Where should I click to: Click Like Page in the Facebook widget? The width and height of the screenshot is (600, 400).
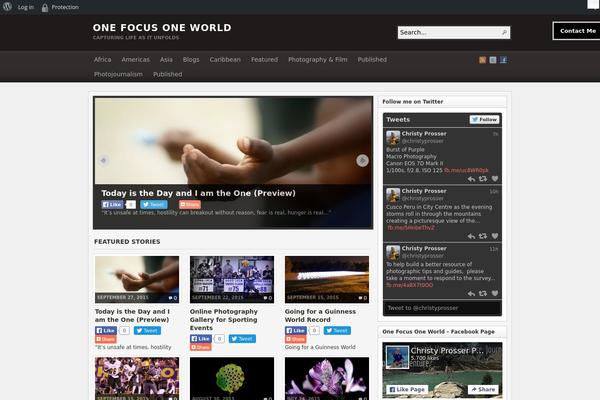coord(407,389)
